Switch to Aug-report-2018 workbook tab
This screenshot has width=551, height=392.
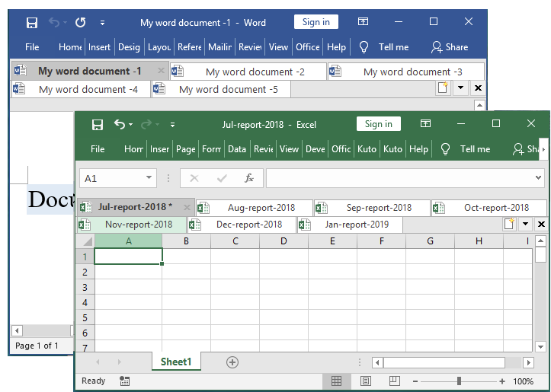click(255, 207)
